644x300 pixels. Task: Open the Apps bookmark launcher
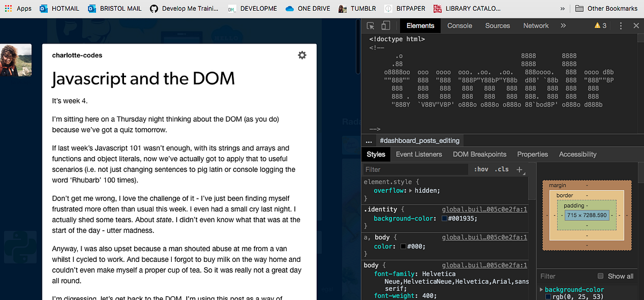coord(18,9)
